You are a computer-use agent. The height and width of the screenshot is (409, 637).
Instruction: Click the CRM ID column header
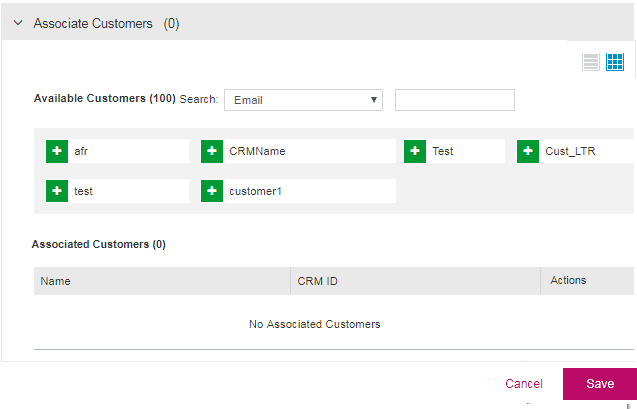pos(318,281)
